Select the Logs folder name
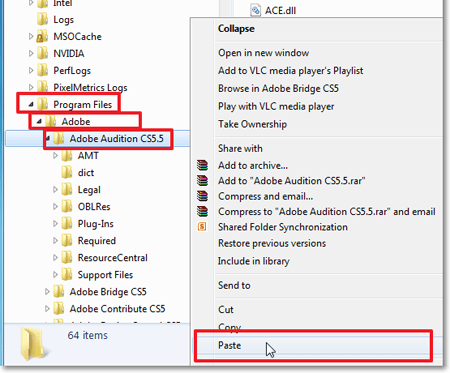This screenshot has height=373, width=450. click(63, 20)
